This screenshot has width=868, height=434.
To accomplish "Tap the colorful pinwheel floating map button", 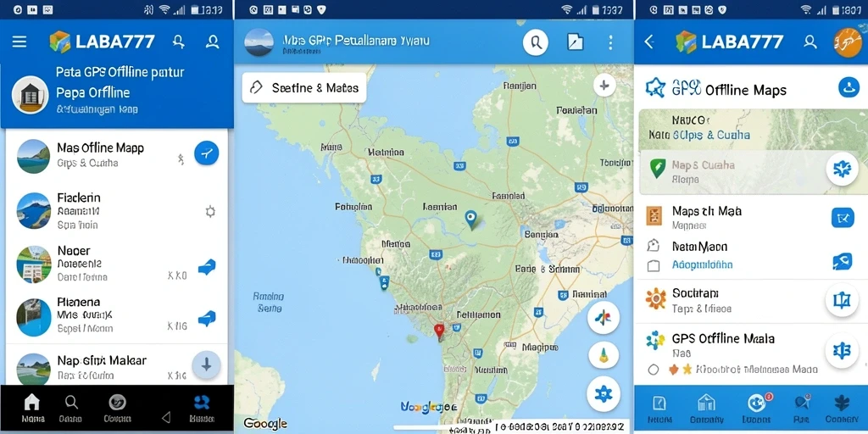I will (604, 317).
